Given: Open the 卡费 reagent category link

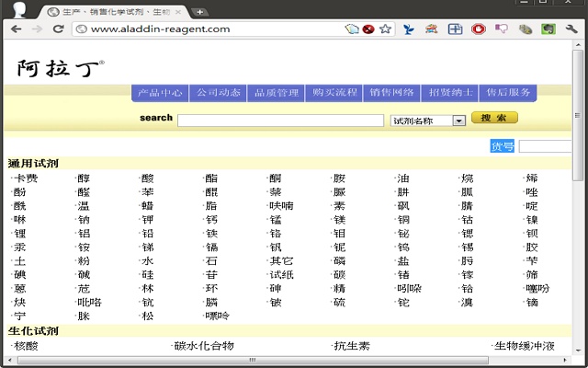Looking at the screenshot, I should [26, 178].
